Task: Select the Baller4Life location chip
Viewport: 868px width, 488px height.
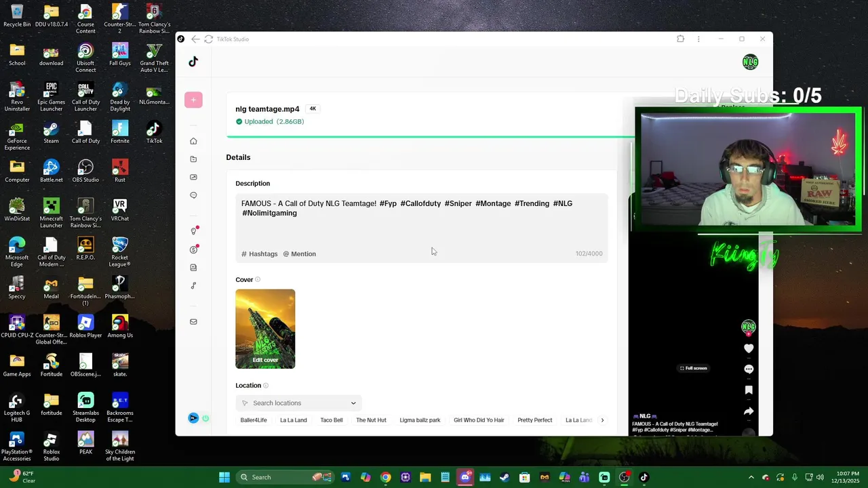Action: 254,420
